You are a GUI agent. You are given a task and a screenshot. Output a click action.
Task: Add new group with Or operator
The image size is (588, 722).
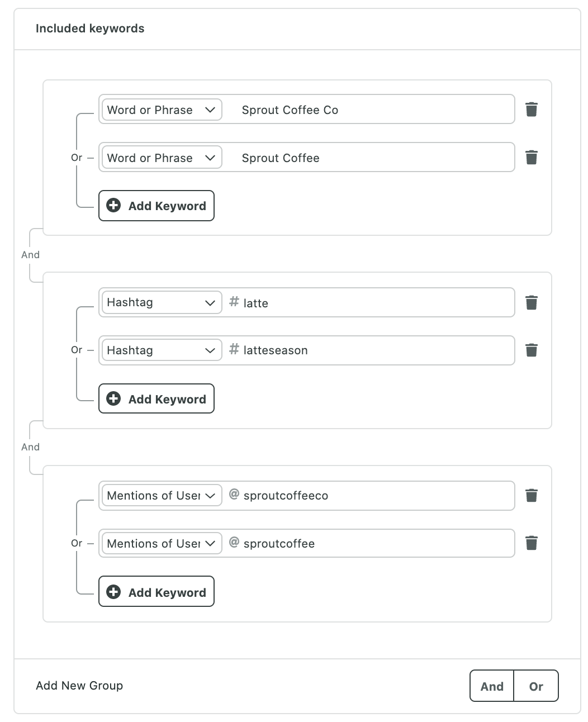click(x=536, y=686)
